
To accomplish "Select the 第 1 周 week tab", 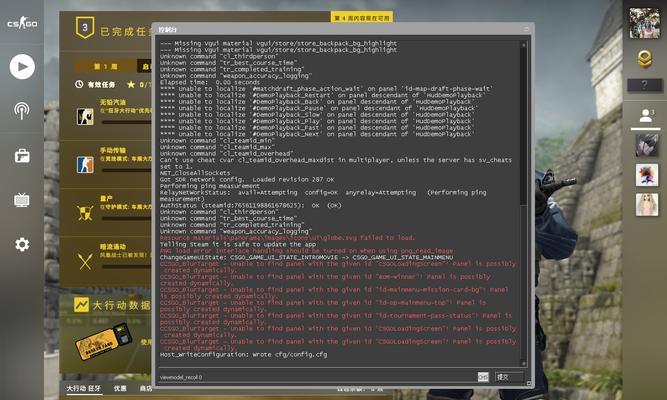I will coord(106,67).
